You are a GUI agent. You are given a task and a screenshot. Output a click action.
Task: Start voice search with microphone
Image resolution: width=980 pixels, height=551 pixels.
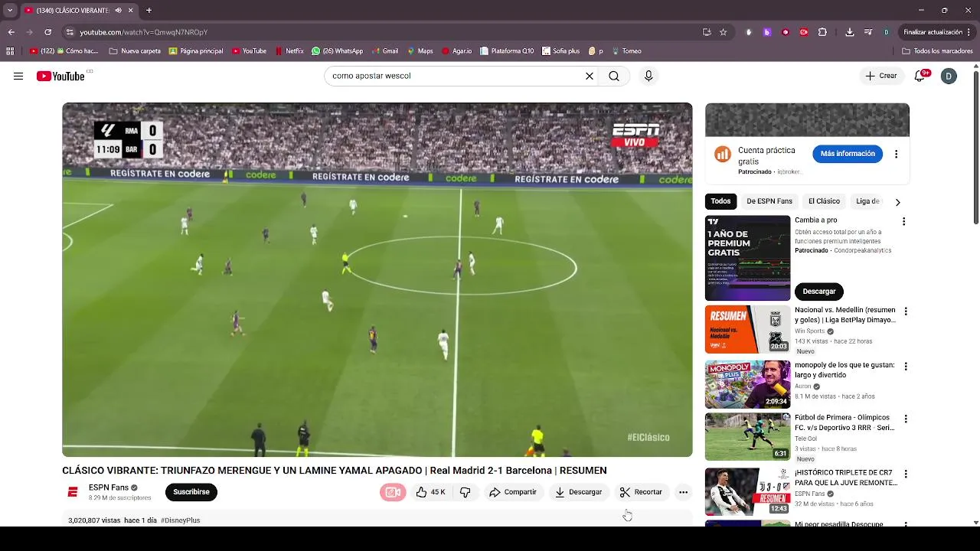click(648, 76)
